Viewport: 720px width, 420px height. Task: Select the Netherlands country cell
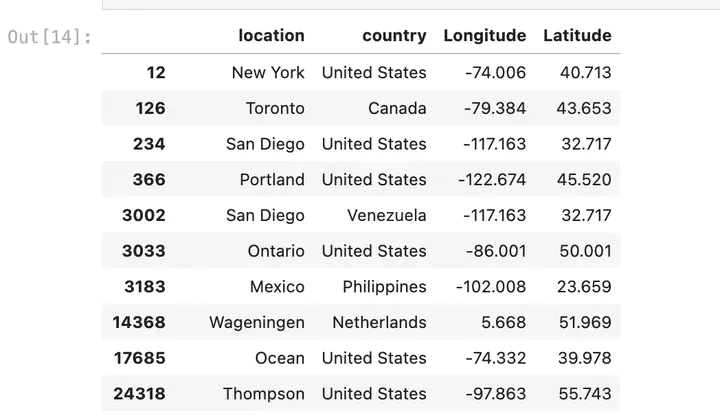click(379, 323)
